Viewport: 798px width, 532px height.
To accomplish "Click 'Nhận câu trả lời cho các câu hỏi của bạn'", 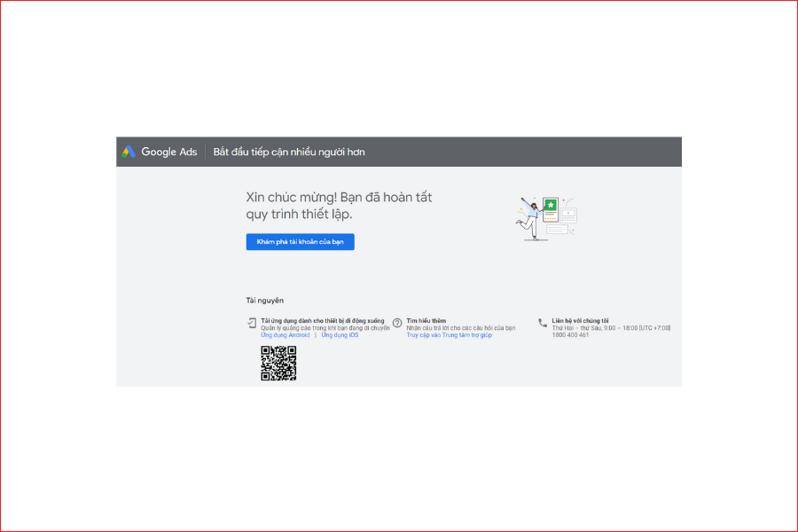I will 460,328.
